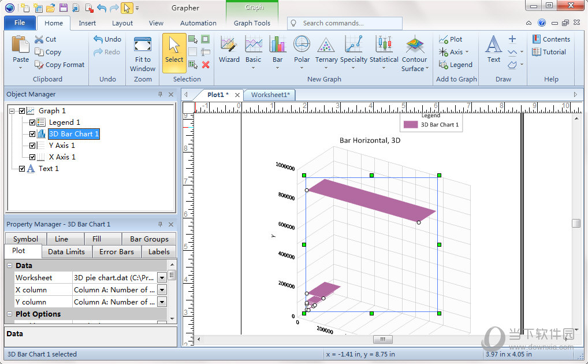
Task: Delete selection with red X icon
Action: (x=206, y=65)
